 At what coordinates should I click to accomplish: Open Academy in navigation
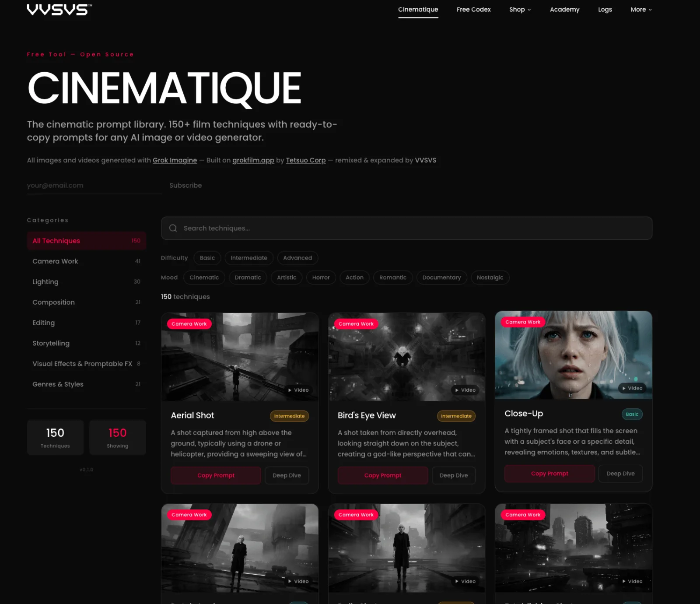(564, 10)
